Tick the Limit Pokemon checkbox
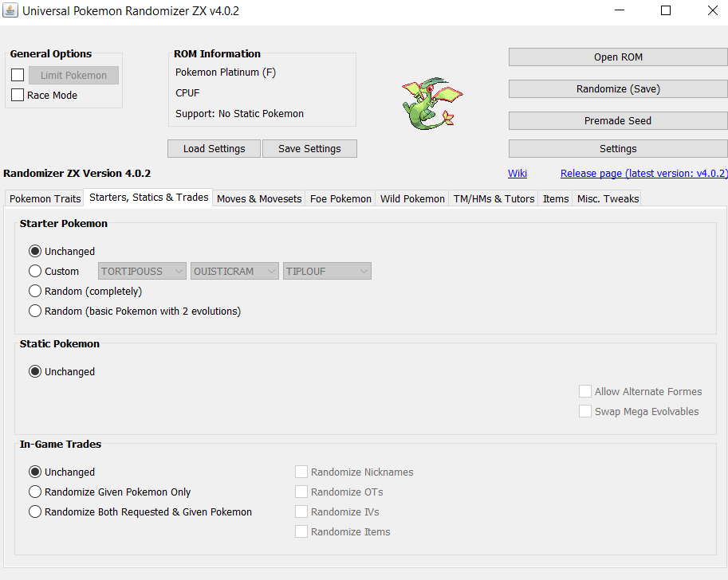The height and width of the screenshot is (580, 728). [x=18, y=75]
